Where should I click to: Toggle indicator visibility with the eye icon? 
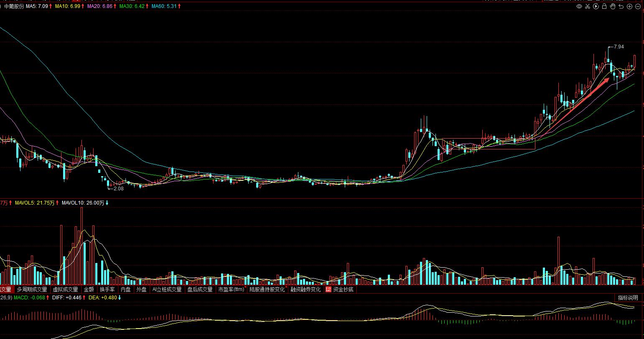[579, 6]
